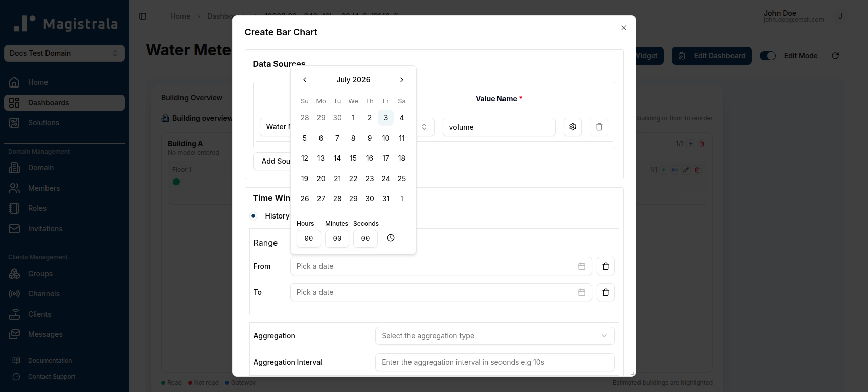The height and width of the screenshot is (392, 868).
Task: Pick July 22 in the calendar
Action: tap(353, 179)
